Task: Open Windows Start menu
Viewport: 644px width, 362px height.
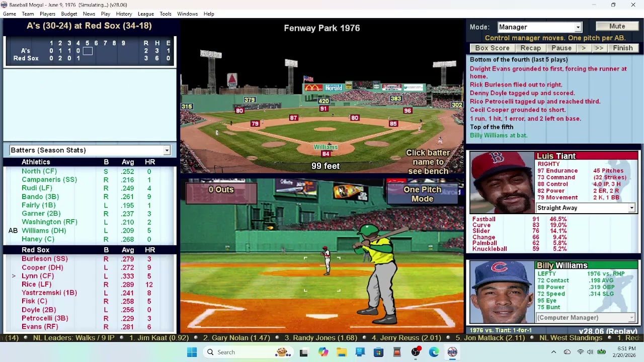Action: (x=192, y=352)
